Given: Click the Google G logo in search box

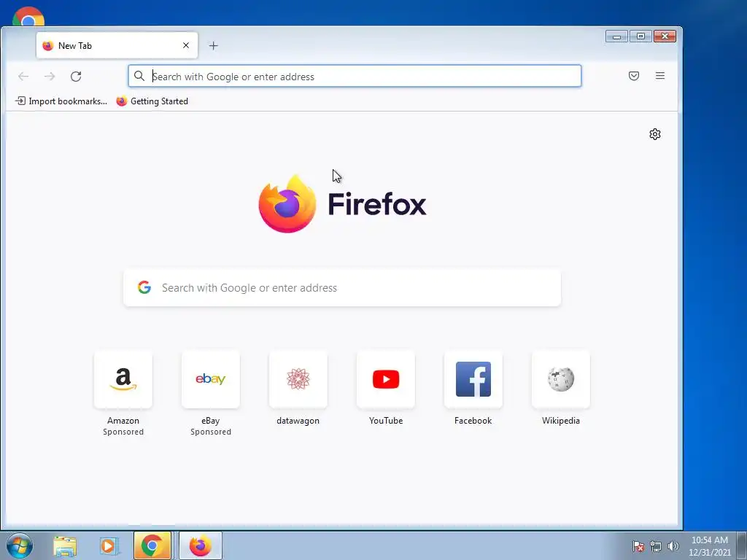Looking at the screenshot, I should 144,287.
